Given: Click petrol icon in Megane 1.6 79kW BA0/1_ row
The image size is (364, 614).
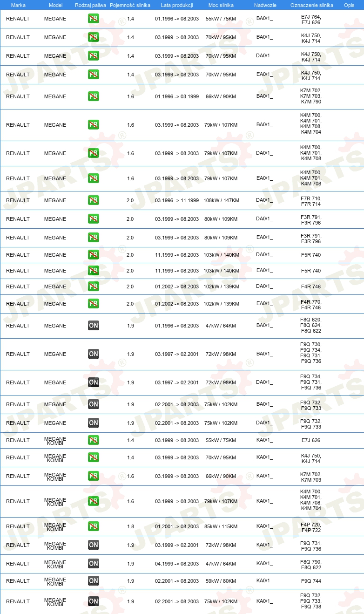Looking at the screenshot, I should click(x=94, y=125).
